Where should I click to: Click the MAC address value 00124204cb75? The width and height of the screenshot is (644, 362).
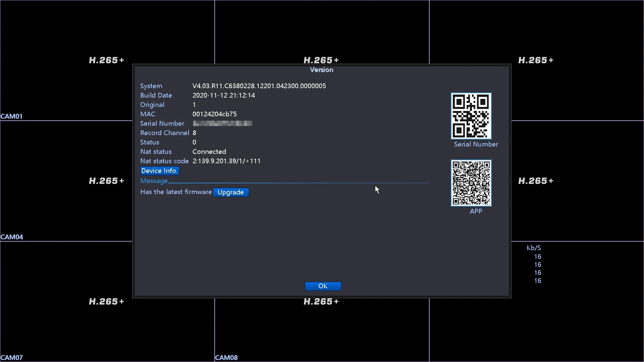(214, 114)
